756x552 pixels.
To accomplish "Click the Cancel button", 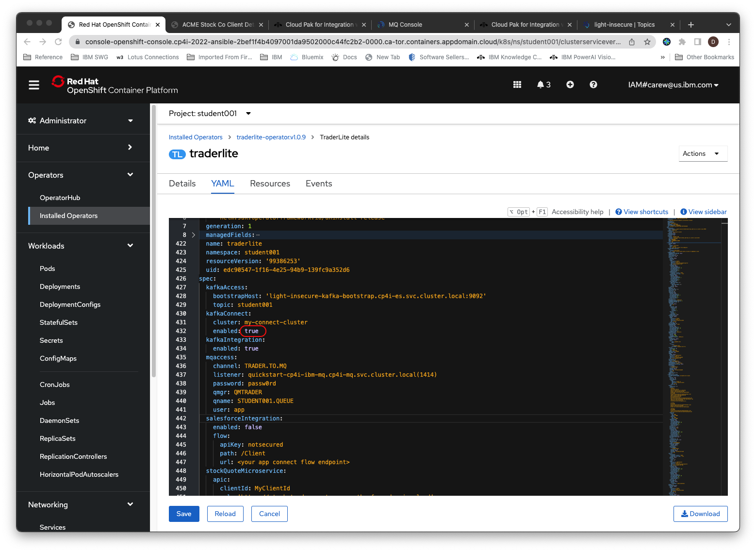I will [269, 514].
